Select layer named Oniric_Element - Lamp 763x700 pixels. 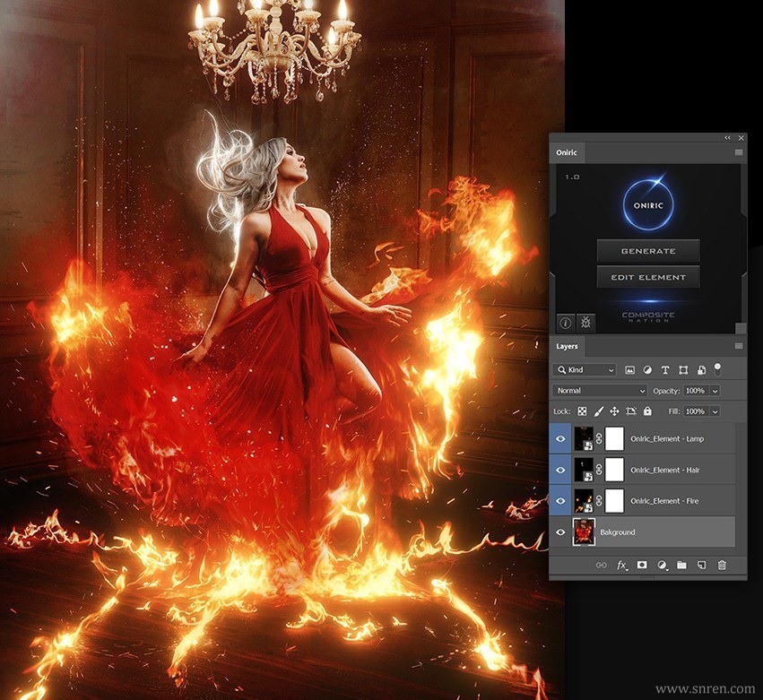tap(667, 439)
